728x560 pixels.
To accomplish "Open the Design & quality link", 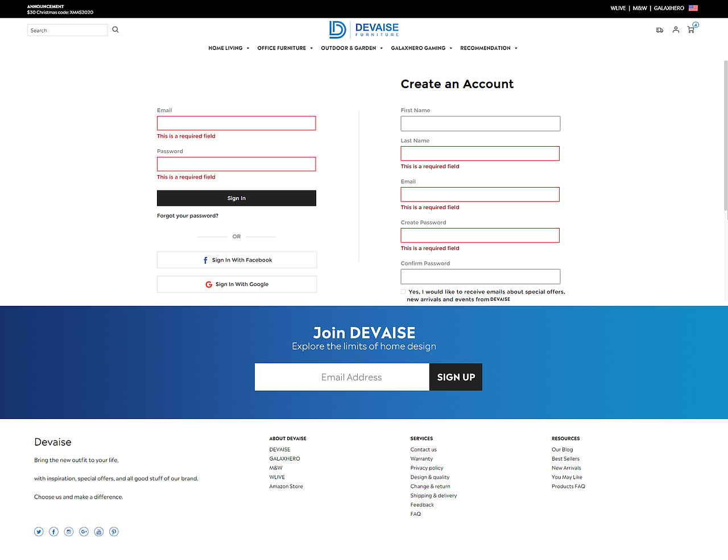I will [x=430, y=477].
